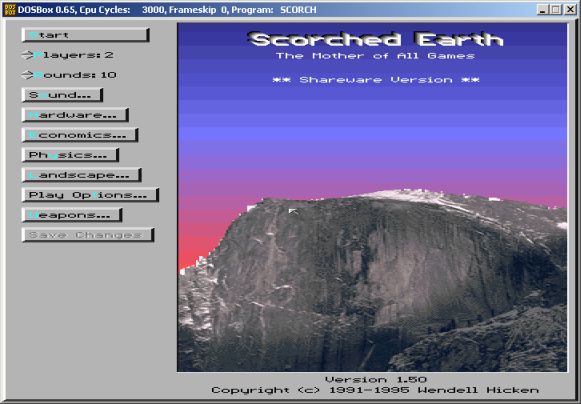Viewport: 581px width, 404px height.
Task: Open the Landscape... options
Action: (x=82, y=175)
